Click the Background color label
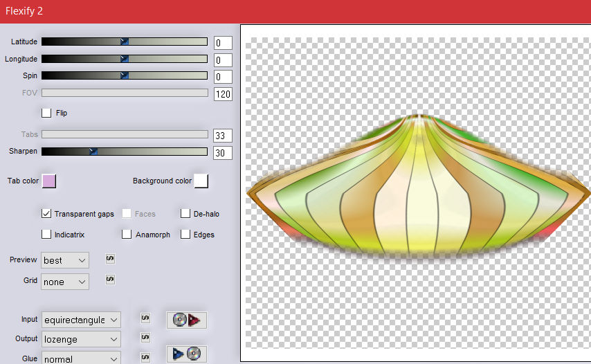The width and height of the screenshot is (591, 364). pyautogui.click(x=162, y=181)
